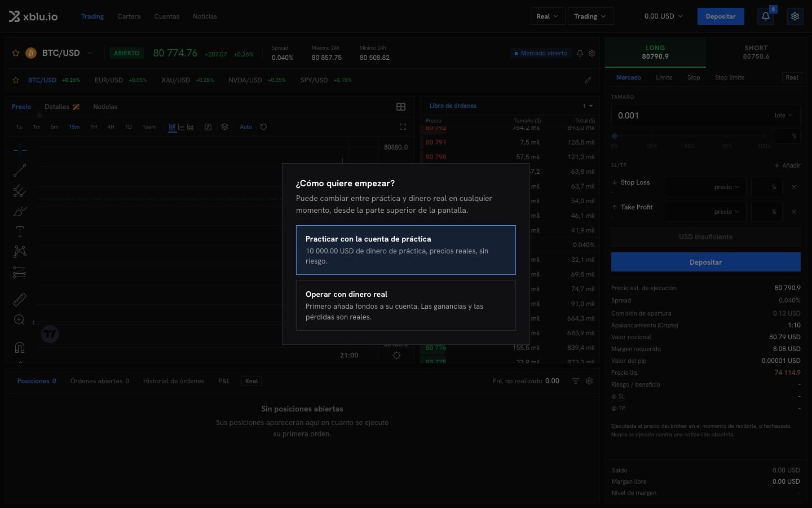Open the Trading mode dropdown in the header

pos(590,16)
